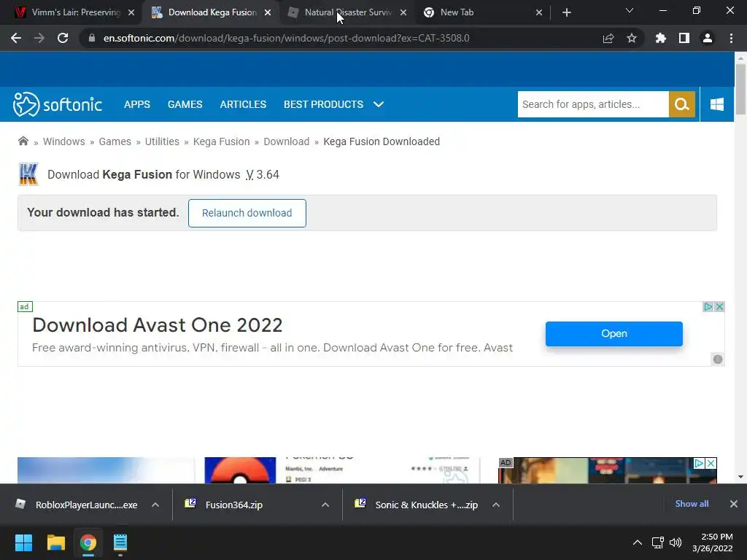The width and height of the screenshot is (747, 560).
Task: Close the New Tab tab
Action: pos(539,12)
